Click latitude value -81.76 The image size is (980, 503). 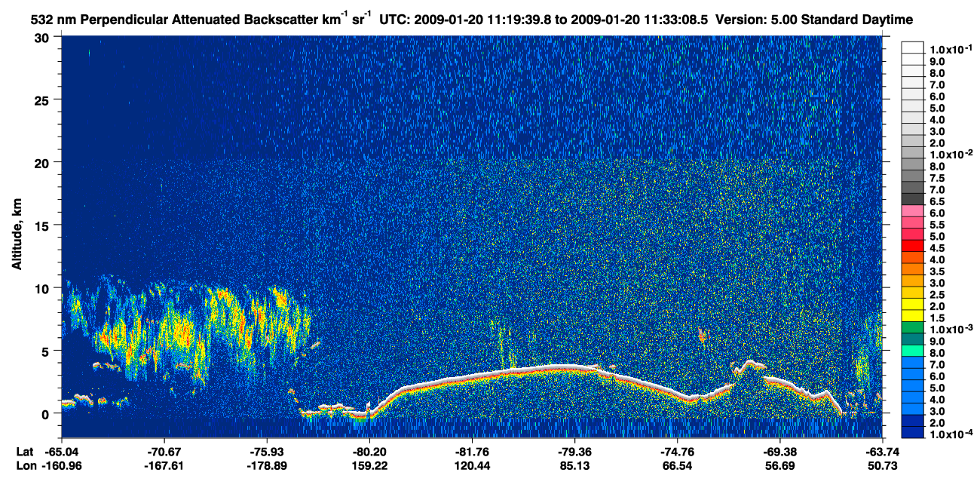472,452
